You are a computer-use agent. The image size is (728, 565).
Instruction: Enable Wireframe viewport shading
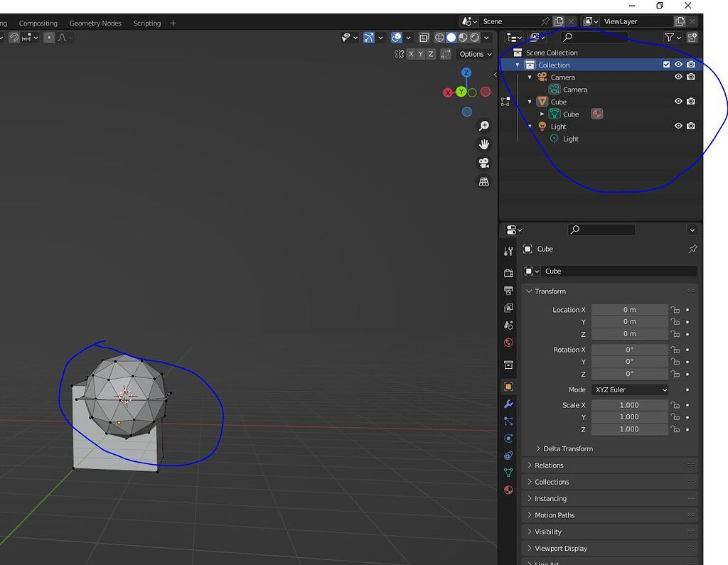click(440, 37)
